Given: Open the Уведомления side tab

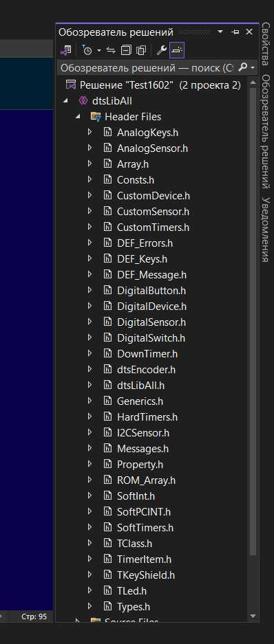Looking at the screenshot, I should 266,230.
